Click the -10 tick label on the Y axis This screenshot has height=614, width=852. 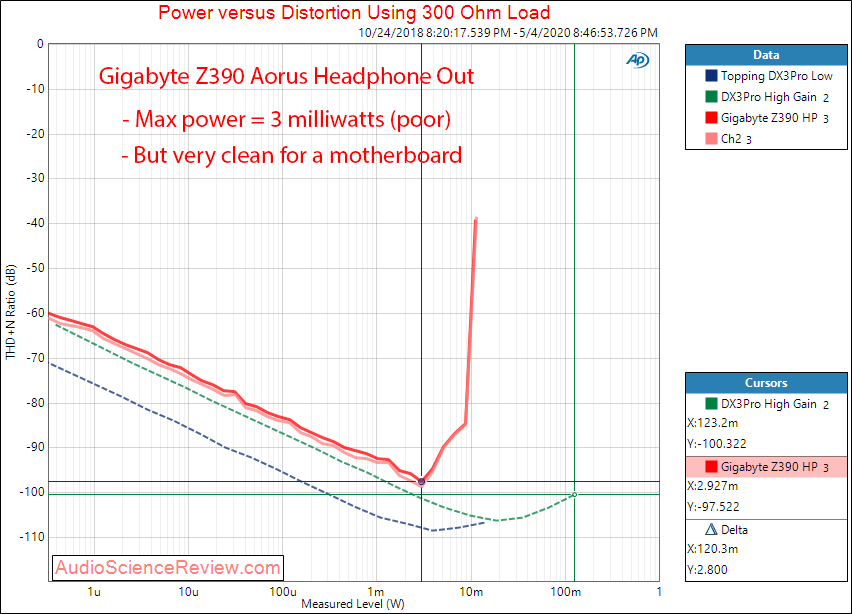click(35, 89)
